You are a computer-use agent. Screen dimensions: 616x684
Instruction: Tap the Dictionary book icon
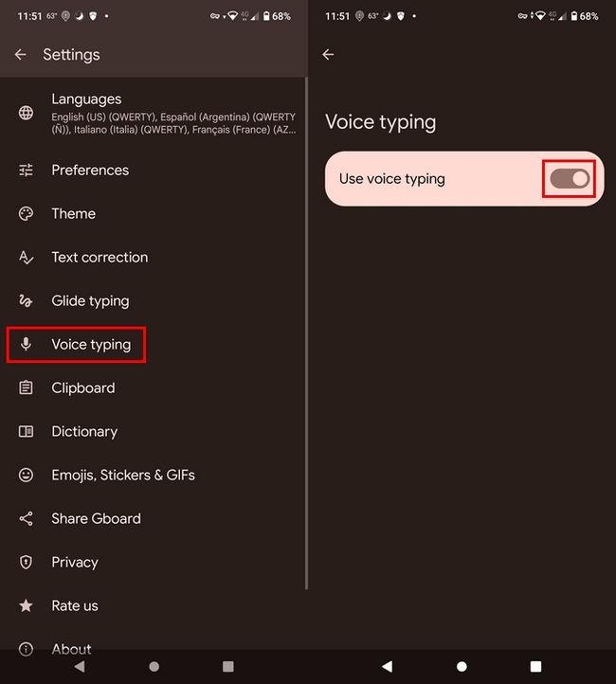click(27, 432)
